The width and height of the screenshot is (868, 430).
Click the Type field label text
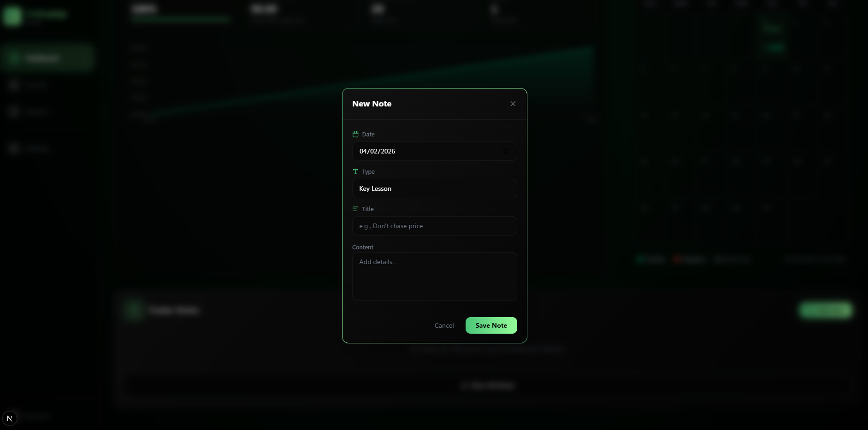(x=368, y=171)
